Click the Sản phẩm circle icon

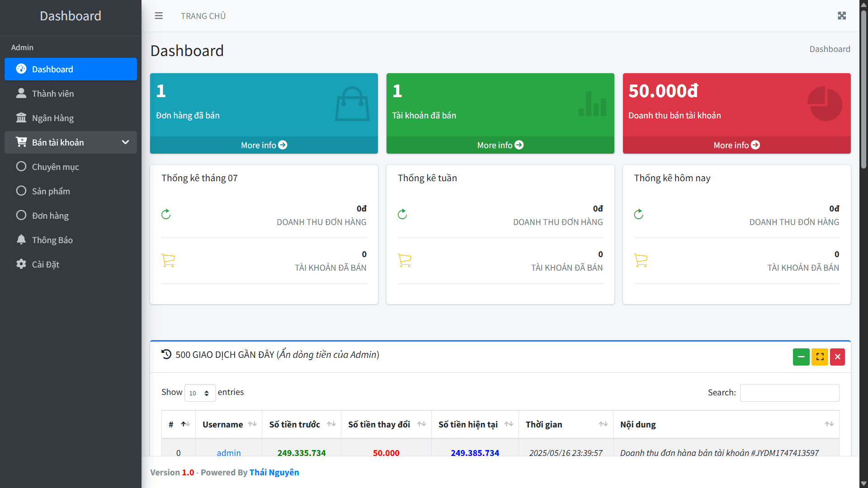21,191
